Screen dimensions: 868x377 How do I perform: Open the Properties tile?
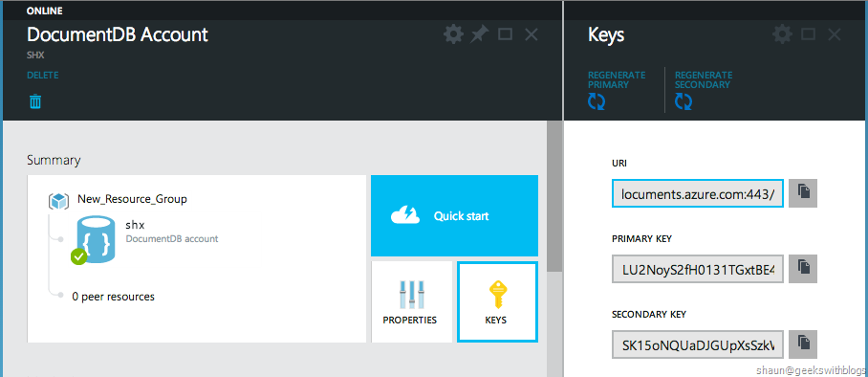411,301
